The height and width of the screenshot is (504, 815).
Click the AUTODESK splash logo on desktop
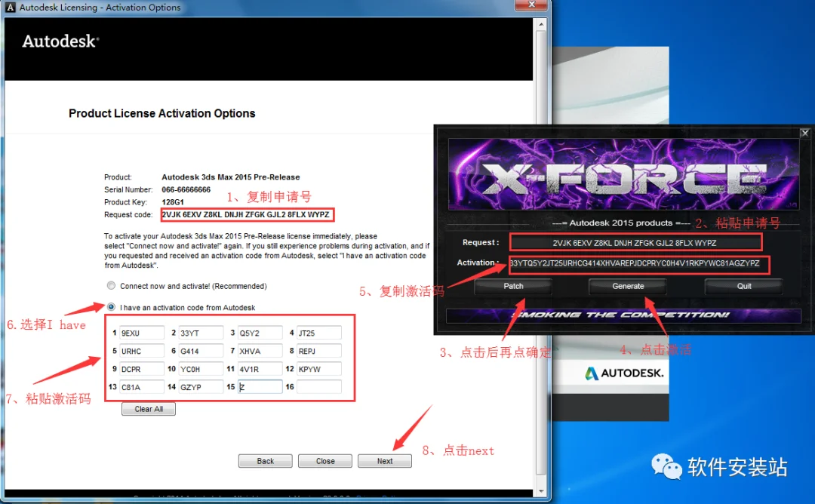click(x=624, y=373)
